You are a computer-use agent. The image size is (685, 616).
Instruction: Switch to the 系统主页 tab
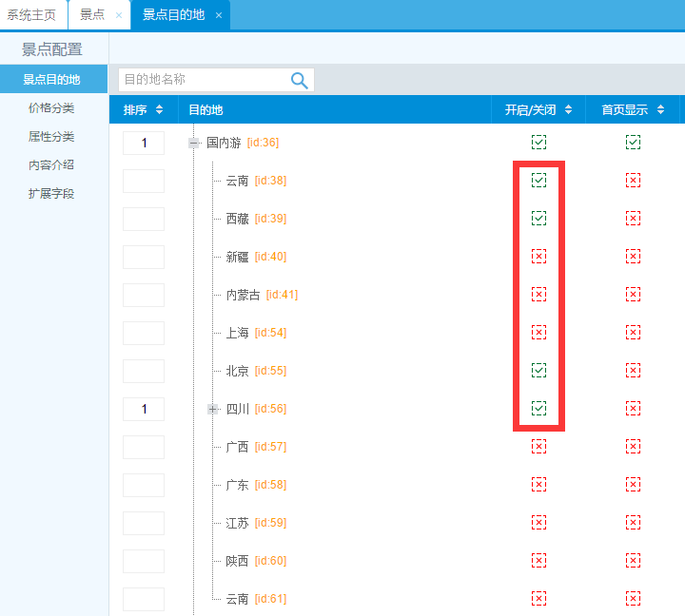[x=31, y=15]
